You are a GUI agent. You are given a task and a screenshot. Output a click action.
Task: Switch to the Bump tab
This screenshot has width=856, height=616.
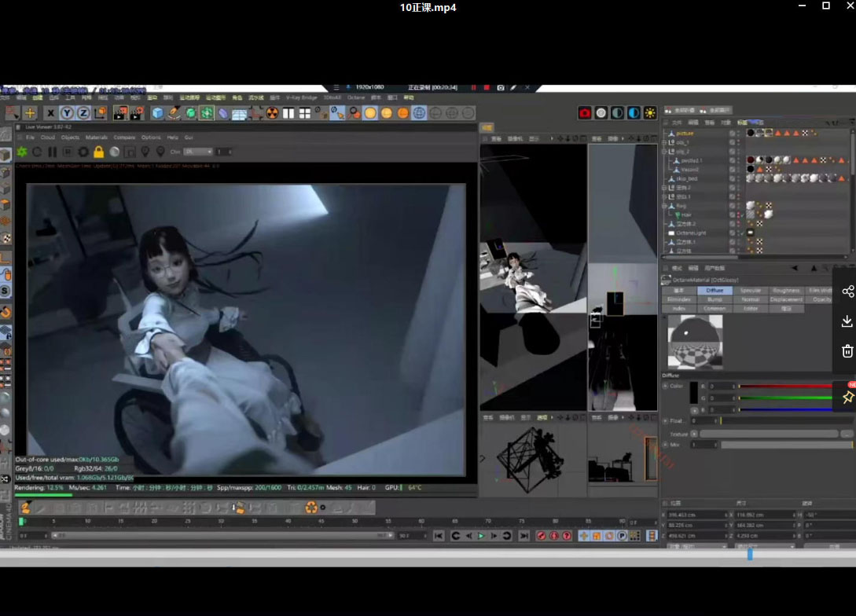[x=715, y=299]
